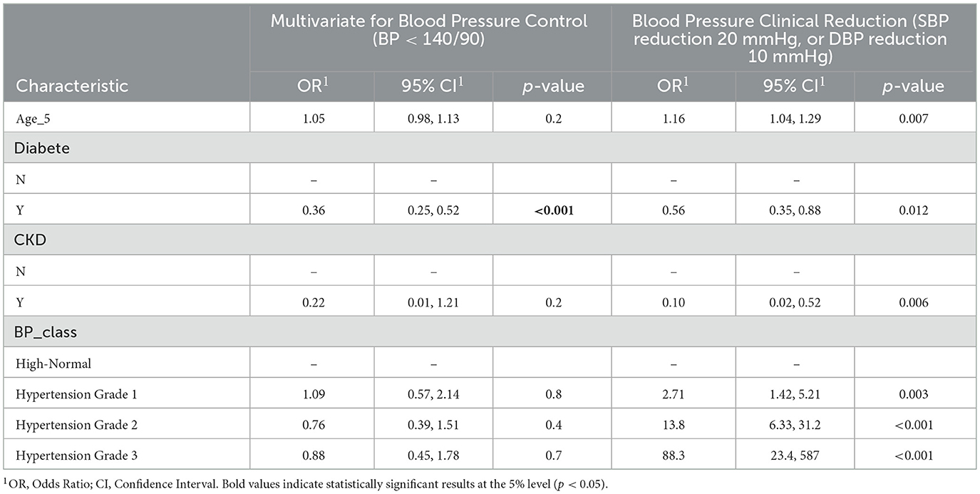Click the bold <0.001 p-value cell
Viewport: 980px width, 494px height.
point(553,210)
